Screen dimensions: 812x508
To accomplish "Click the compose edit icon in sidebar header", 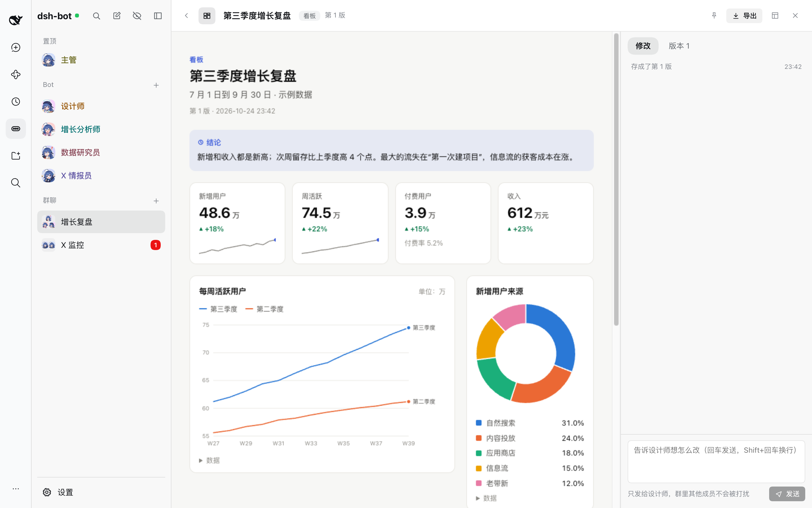I will pos(117,16).
